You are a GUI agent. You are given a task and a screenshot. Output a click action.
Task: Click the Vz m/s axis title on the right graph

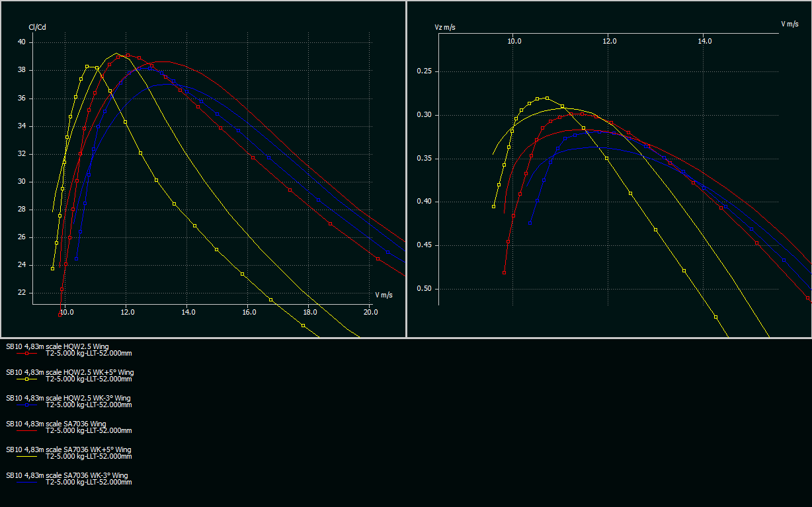(445, 27)
